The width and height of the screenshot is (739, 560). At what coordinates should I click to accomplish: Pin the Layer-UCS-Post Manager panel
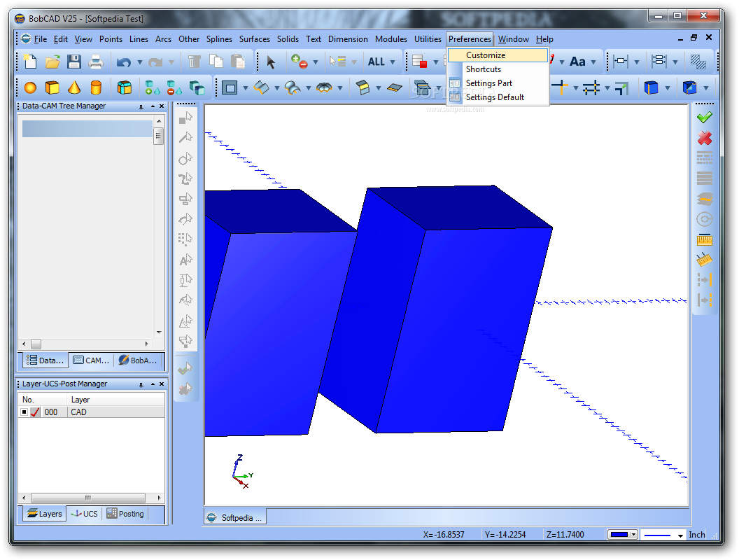click(141, 384)
